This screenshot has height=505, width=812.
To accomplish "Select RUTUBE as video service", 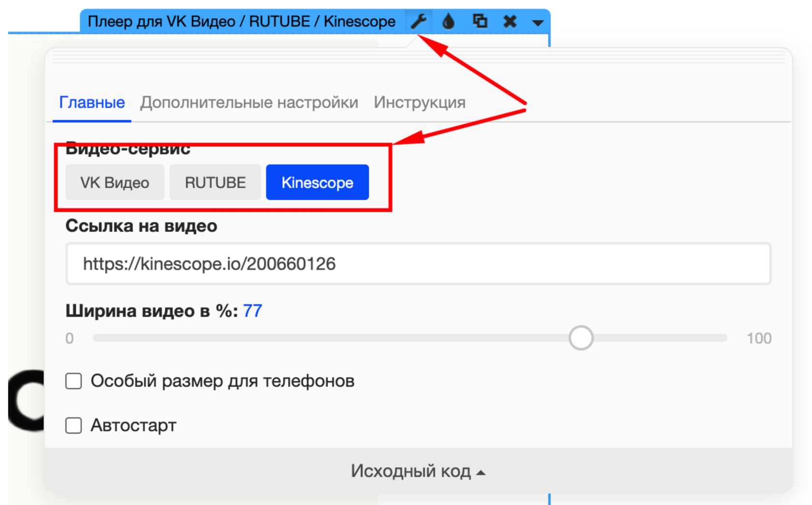I will tap(215, 183).
